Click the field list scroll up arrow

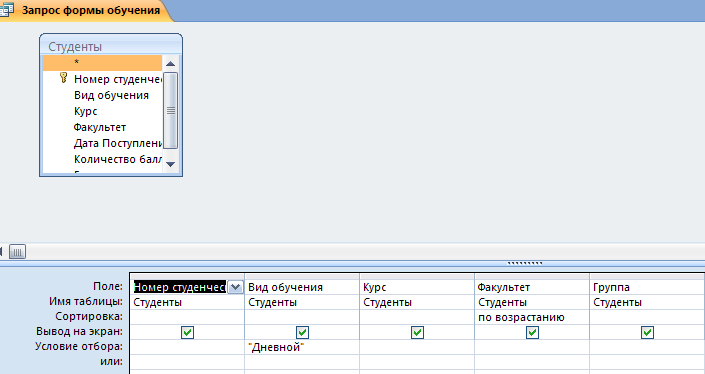tap(170, 63)
